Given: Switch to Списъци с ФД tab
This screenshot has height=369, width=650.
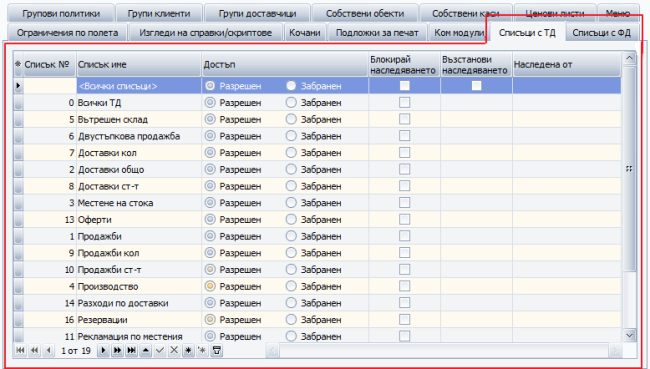Looking at the screenshot, I should click(x=601, y=33).
